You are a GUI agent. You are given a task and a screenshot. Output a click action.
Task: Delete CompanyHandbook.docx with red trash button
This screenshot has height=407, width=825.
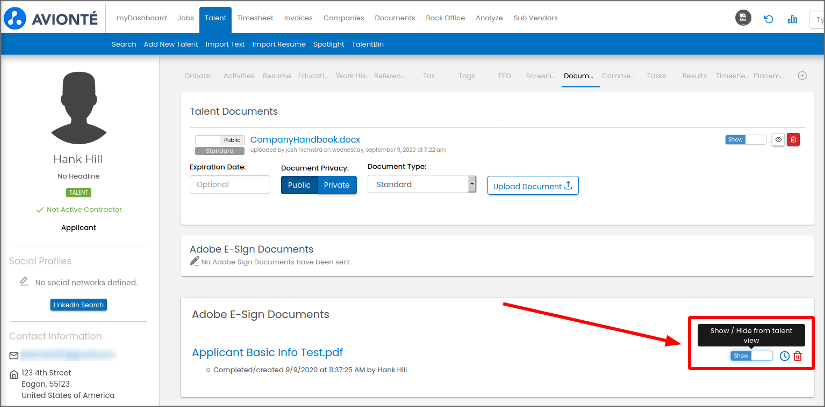[793, 140]
